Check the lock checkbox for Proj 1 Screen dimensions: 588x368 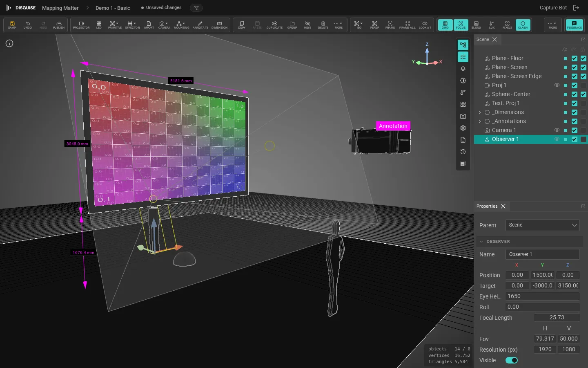584,85
